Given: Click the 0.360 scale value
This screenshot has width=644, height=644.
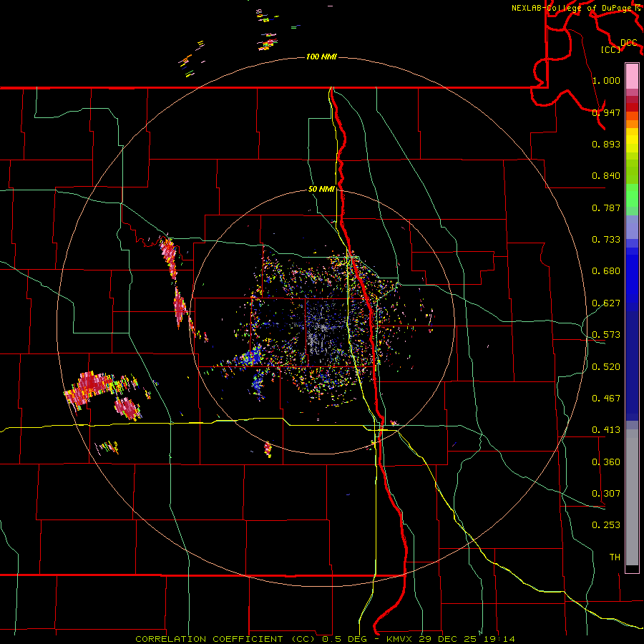Looking at the screenshot, I should (606, 462).
